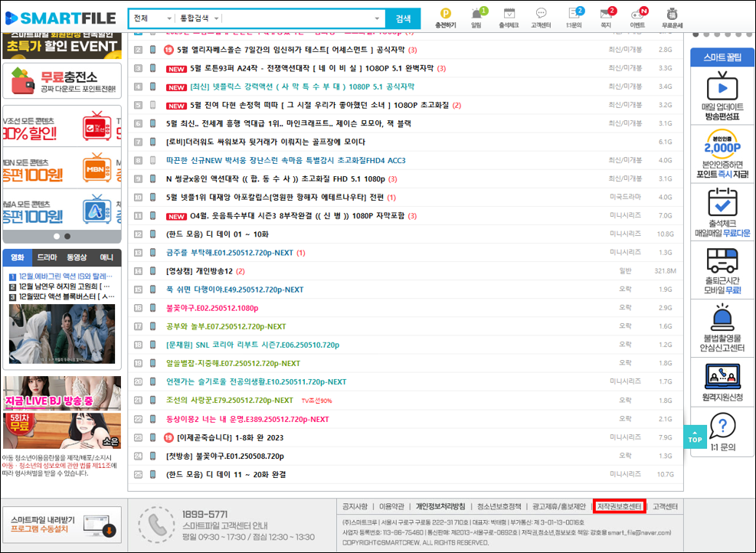Click 스마트파일 내려받기 download icon

coord(100,525)
